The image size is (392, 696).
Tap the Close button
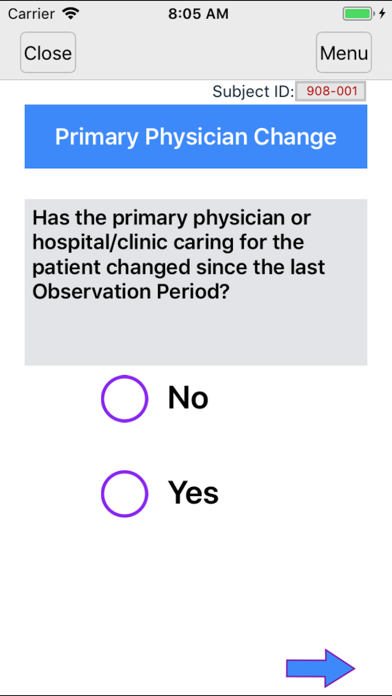pos(48,52)
